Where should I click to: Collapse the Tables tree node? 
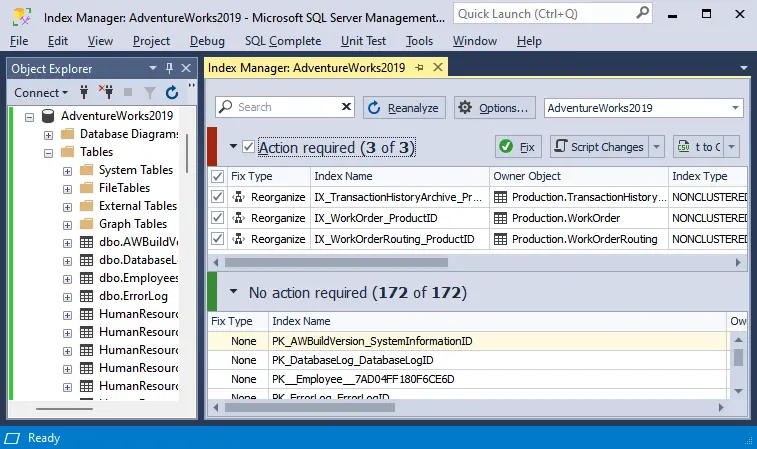point(48,153)
